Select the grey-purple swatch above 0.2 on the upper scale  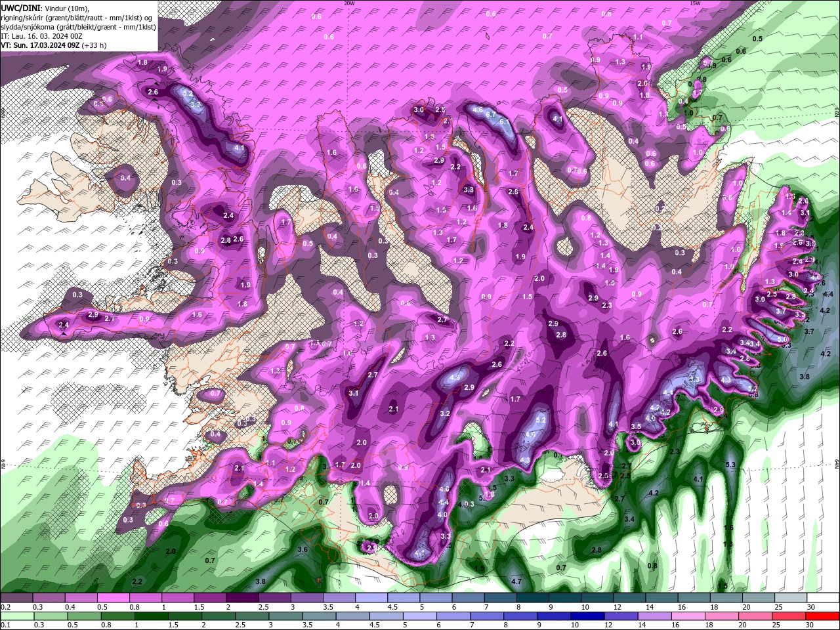16,598
